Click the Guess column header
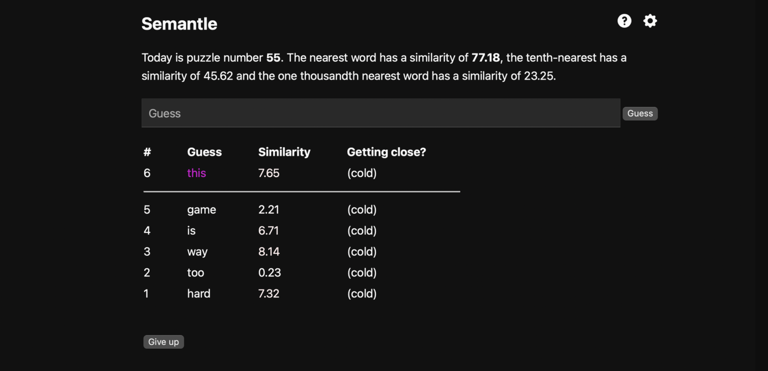The width and height of the screenshot is (768, 371). [x=204, y=152]
